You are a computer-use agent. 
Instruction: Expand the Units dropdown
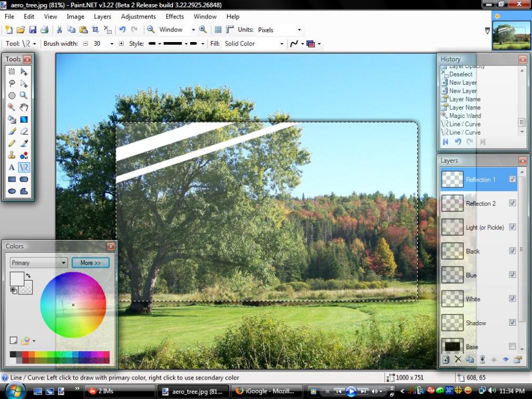pos(279,30)
